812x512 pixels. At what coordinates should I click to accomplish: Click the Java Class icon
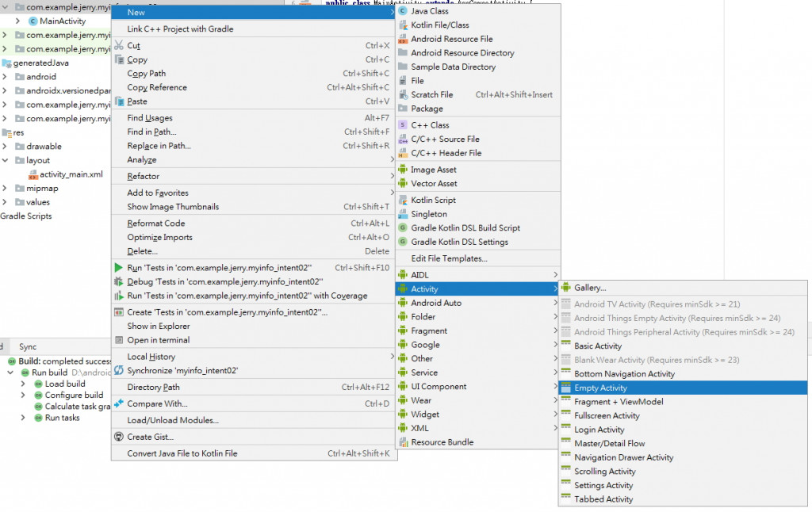pos(403,11)
